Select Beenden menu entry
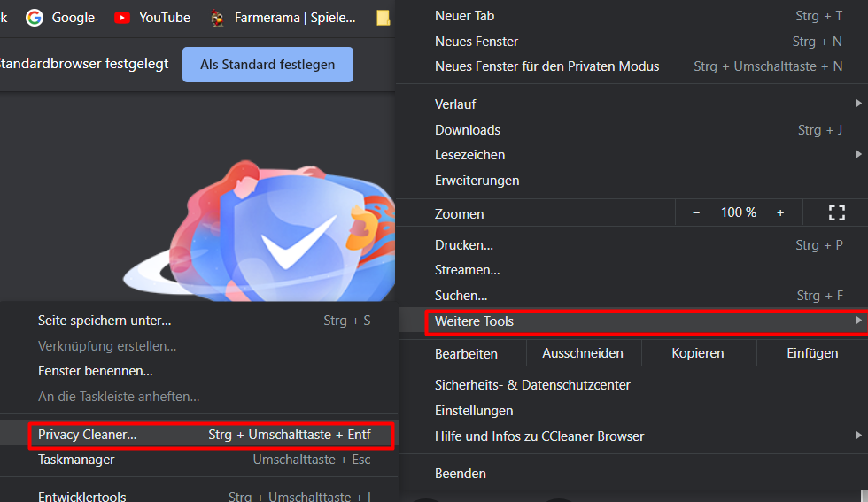Image resolution: width=868 pixels, height=502 pixels. pos(633,474)
